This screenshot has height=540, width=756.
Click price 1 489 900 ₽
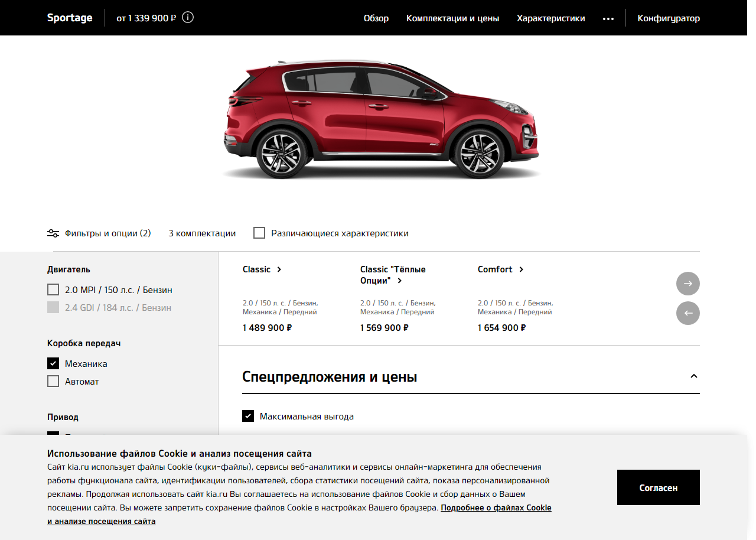click(x=267, y=328)
